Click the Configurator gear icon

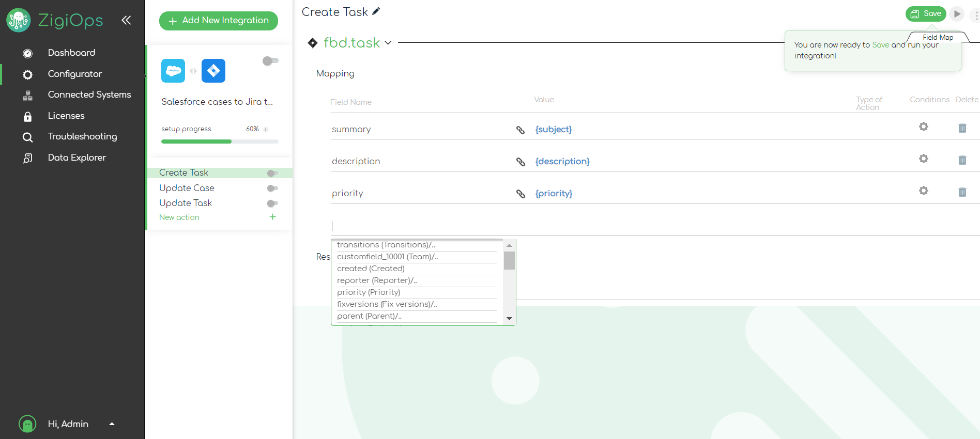click(28, 74)
